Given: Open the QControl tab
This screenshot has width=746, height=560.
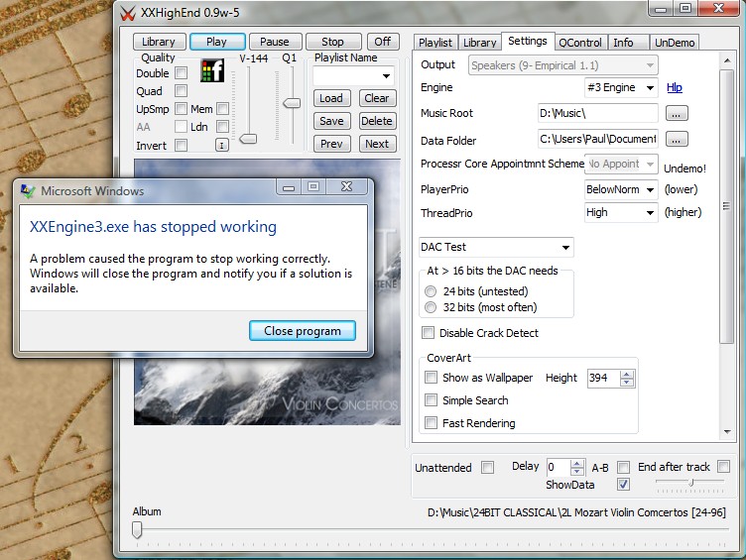Looking at the screenshot, I should (x=580, y=43).
